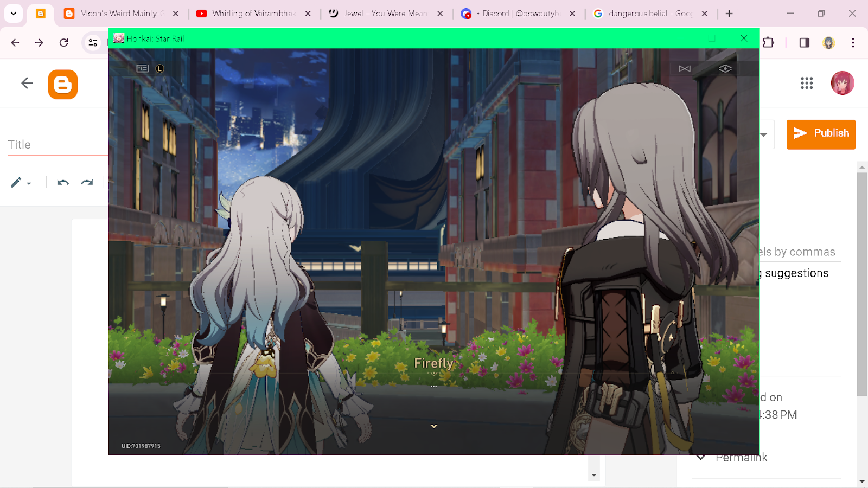Click the orange Blogger logo

click(x=63, y=85)
